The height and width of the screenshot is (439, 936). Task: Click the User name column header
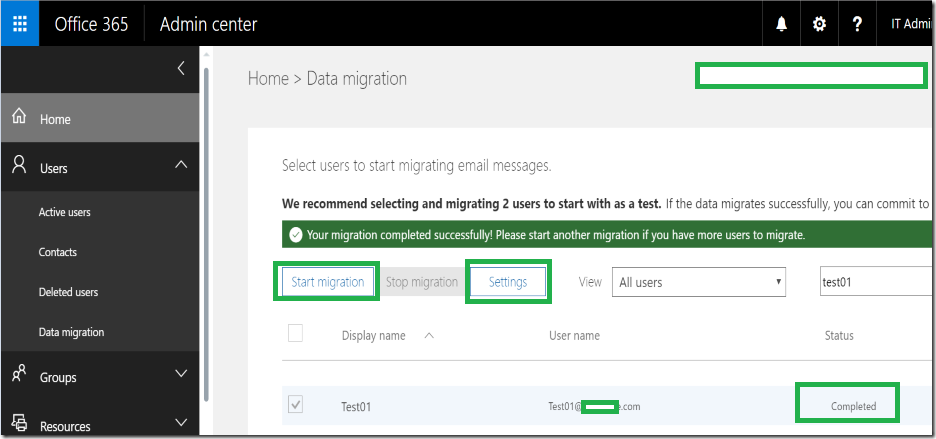click(x=574, y=336)
